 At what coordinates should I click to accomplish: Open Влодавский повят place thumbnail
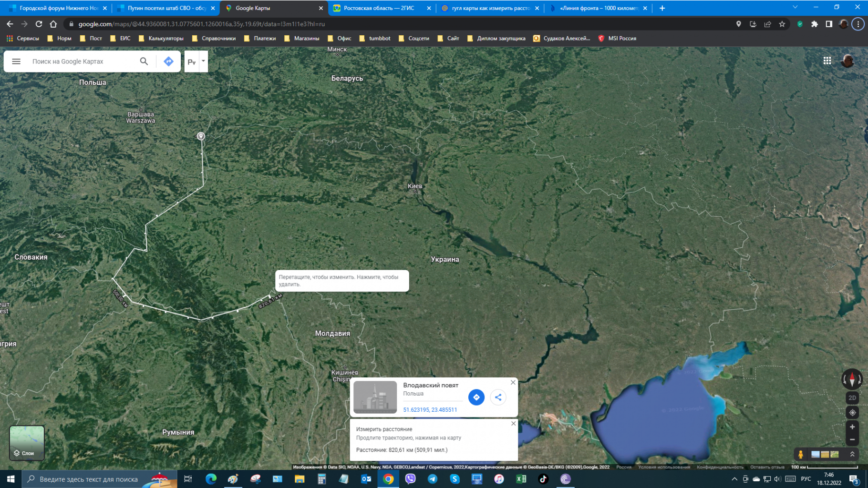375,397
